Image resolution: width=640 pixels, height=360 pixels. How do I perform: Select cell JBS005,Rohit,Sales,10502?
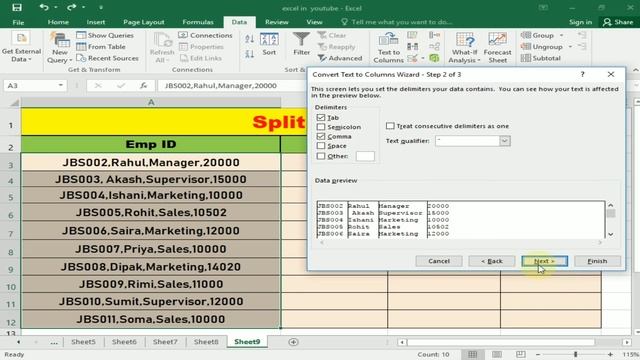pyautogui.click(x=151, y=213)
